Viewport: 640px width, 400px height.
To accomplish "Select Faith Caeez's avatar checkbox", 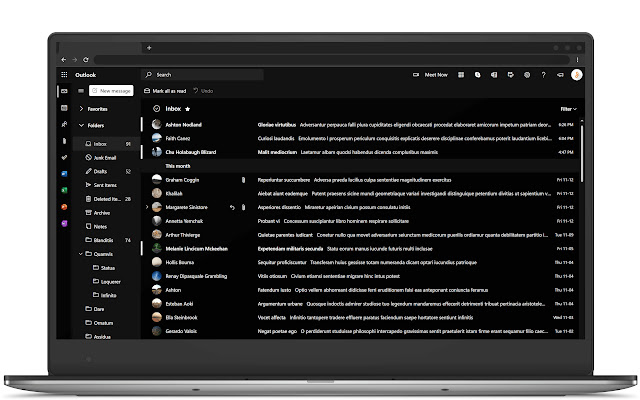I will coord(157,138).
